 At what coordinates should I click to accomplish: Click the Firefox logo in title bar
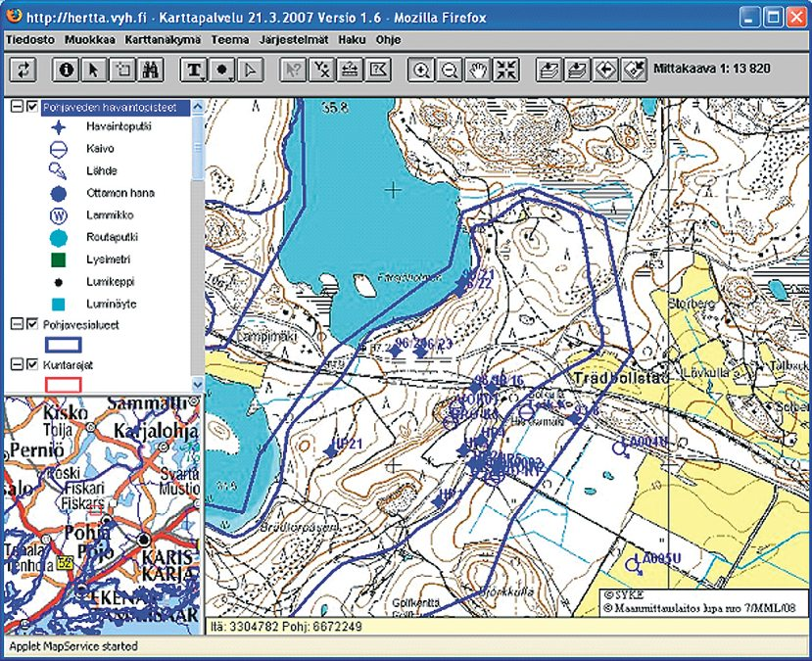[x=14, y=16]
